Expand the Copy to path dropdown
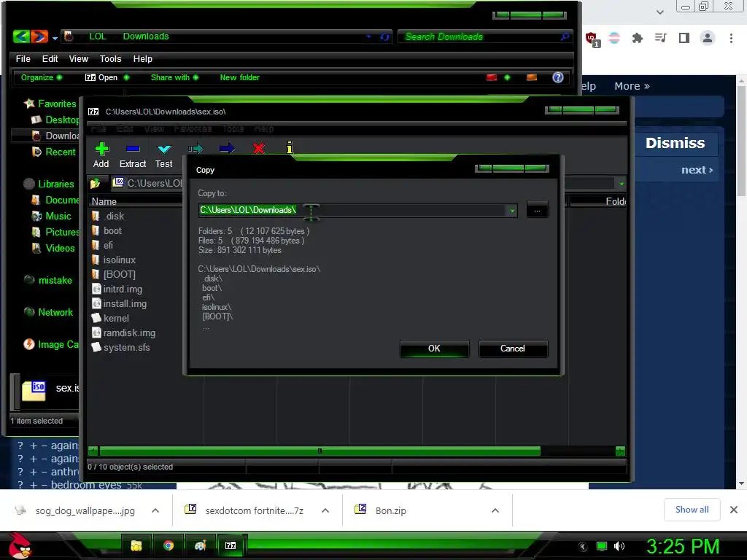This screenshot has height=560, width=747. tap(512, 211)
